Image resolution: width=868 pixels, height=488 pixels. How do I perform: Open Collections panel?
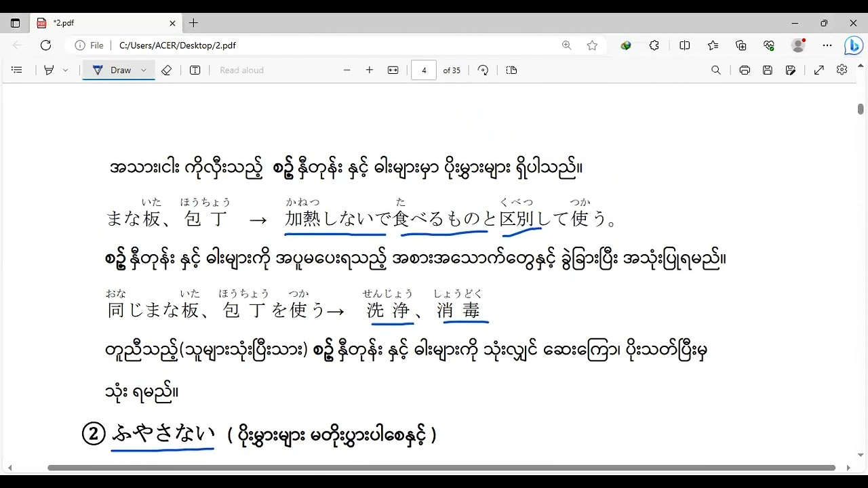[741, 45]
